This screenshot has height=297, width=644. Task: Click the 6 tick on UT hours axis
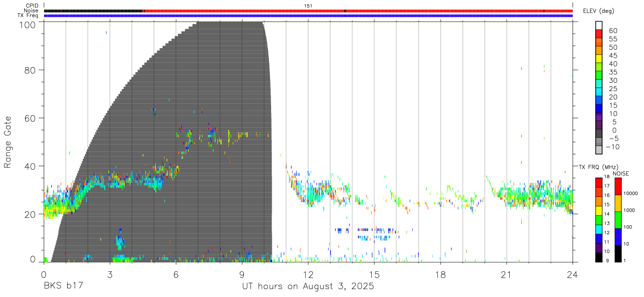[176, 273]
